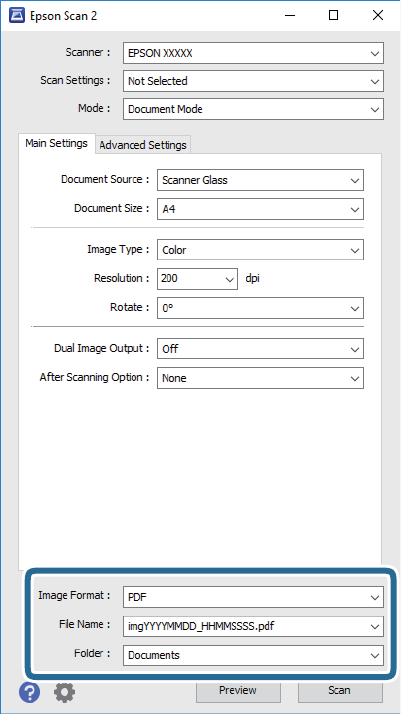Click the Scan button
This screenshot has width=401, height=714.
[x=340, y=691]
